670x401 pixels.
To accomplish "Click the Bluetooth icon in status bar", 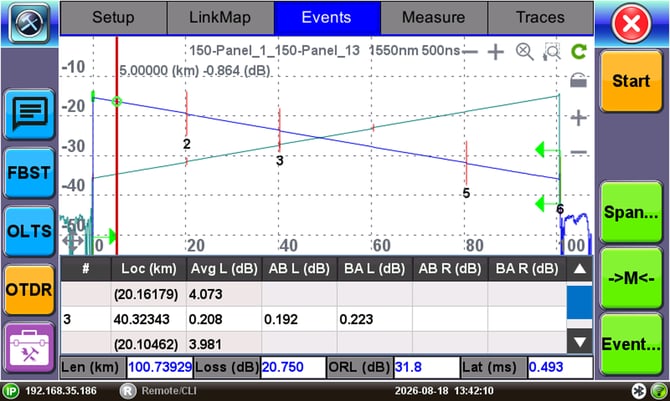I will [x=639, y=391].
